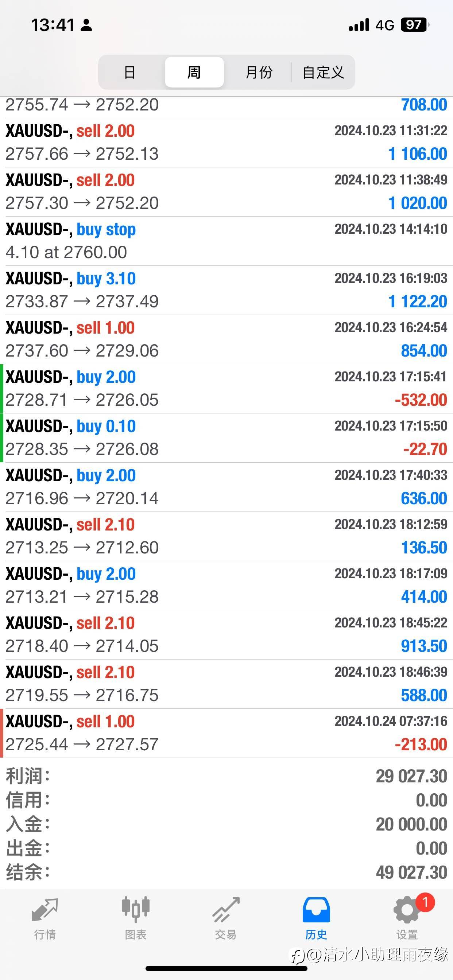Viewport: 453px width, 980px height.
Task: Open the Chart (图表) candlestick icon
Action: click(x=136, y=910)
